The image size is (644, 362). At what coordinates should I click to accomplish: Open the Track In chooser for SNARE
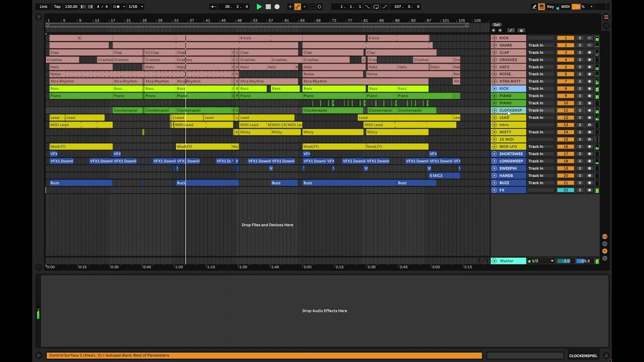coord(540,45)
